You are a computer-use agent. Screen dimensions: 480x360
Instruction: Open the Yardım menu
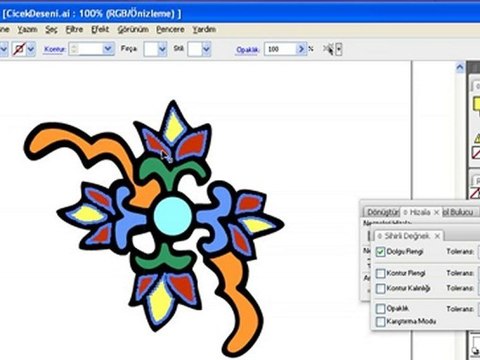[x=204, y=30]
